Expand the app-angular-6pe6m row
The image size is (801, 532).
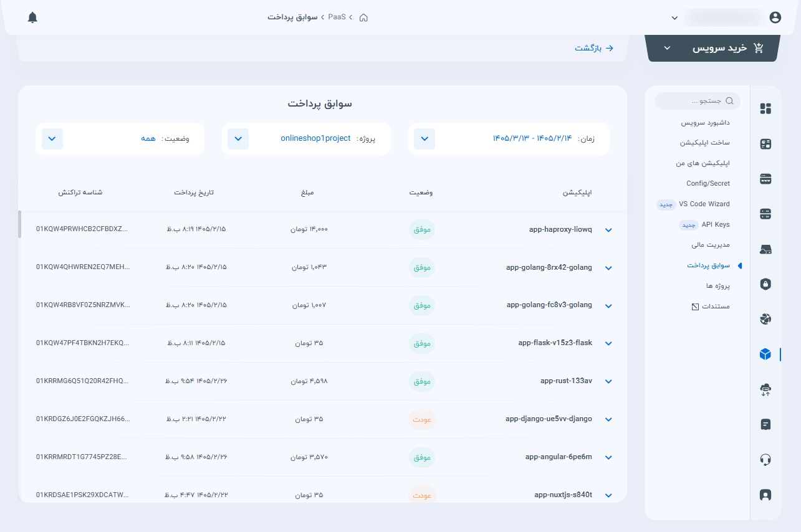coord(609,458)
